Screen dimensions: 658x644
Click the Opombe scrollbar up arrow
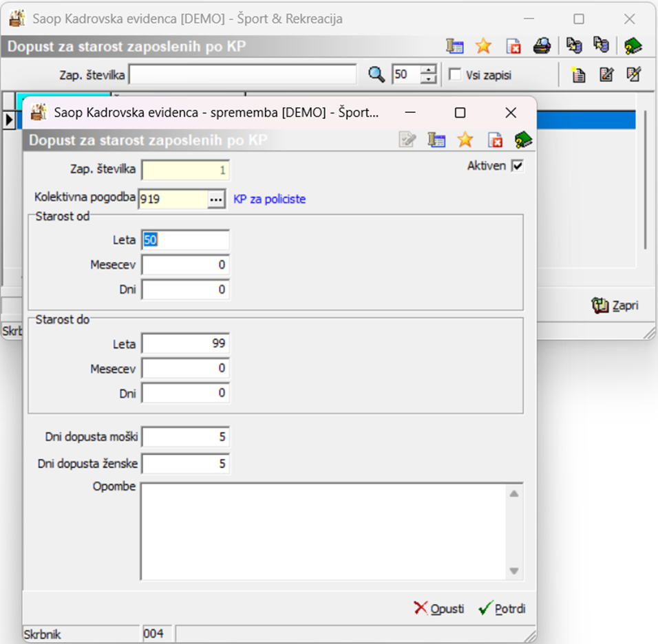coord(514,494)
